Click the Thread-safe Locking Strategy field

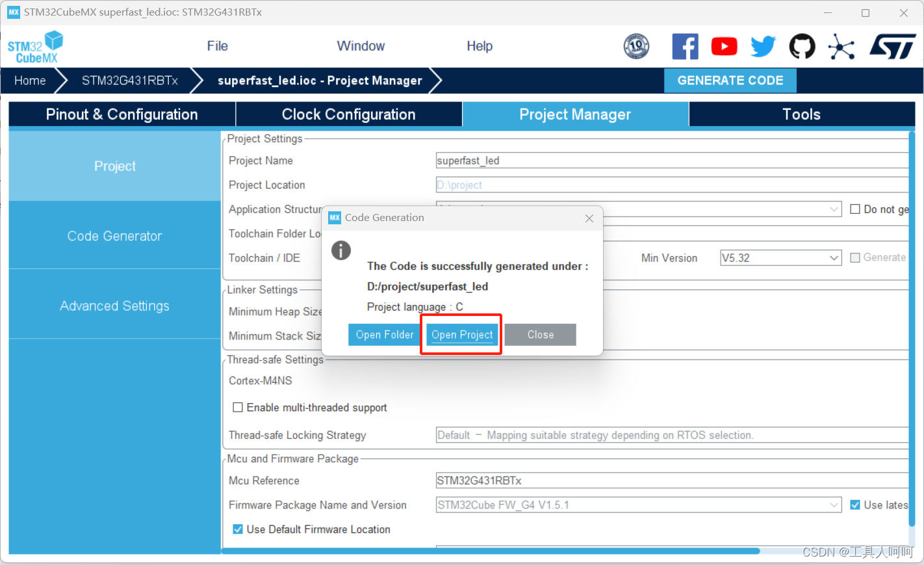click(672, 436)
